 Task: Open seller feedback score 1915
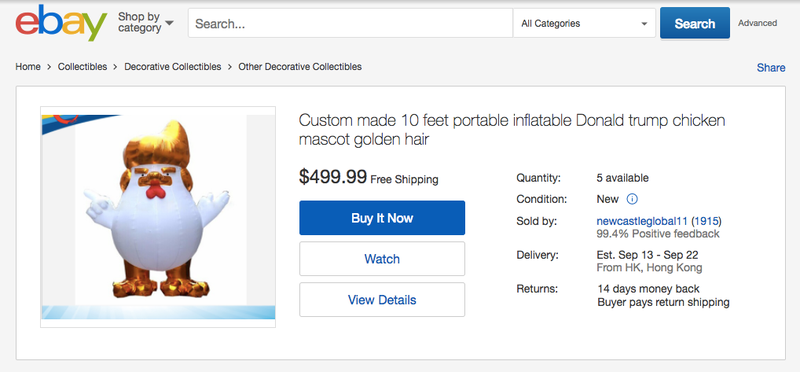[x=707, y=221]
